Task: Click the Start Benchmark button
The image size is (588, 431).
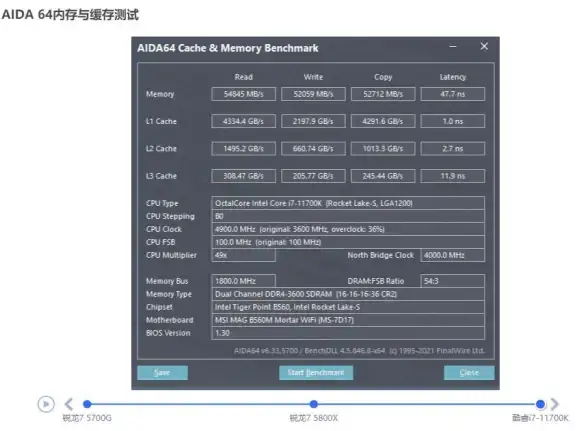Action: click(x=316, y=372)
